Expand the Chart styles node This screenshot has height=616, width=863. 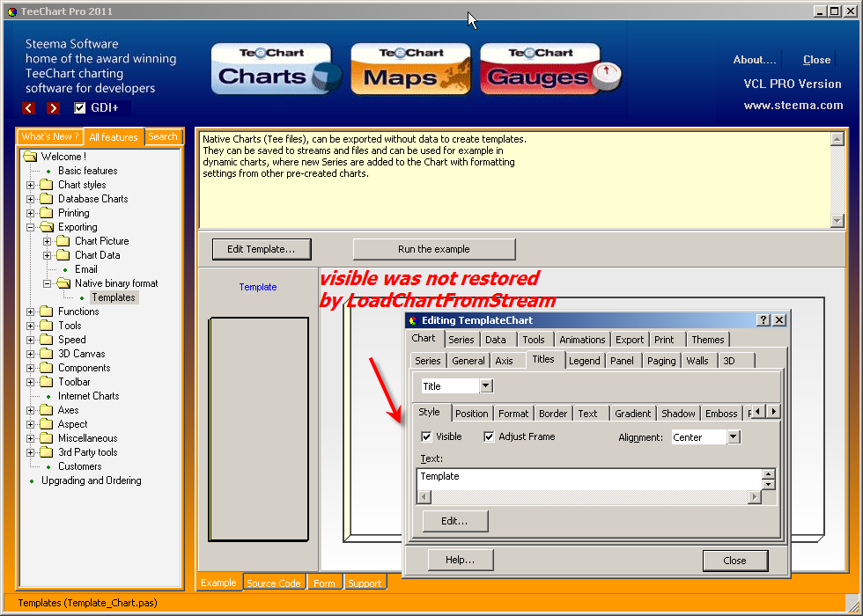[31, 185]
